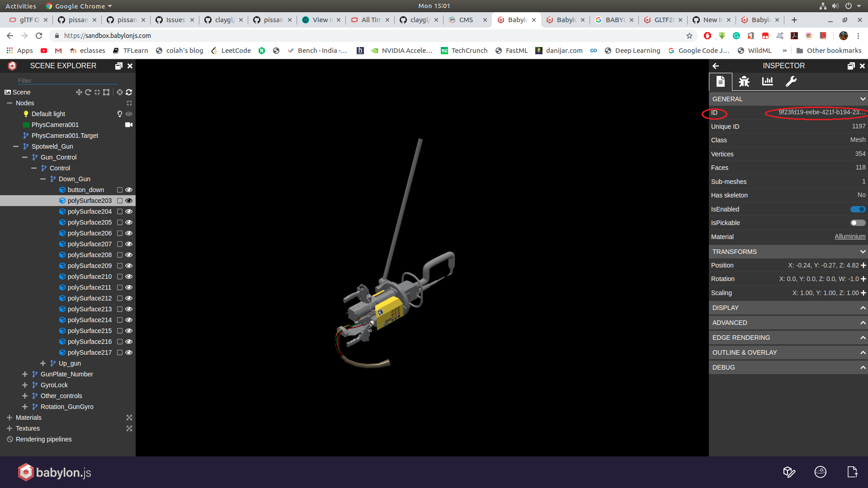The height and width of the screenshot is (488, 868).
Task: Toggle the Default light bulb icon
Action: click(x=120, y=114)
